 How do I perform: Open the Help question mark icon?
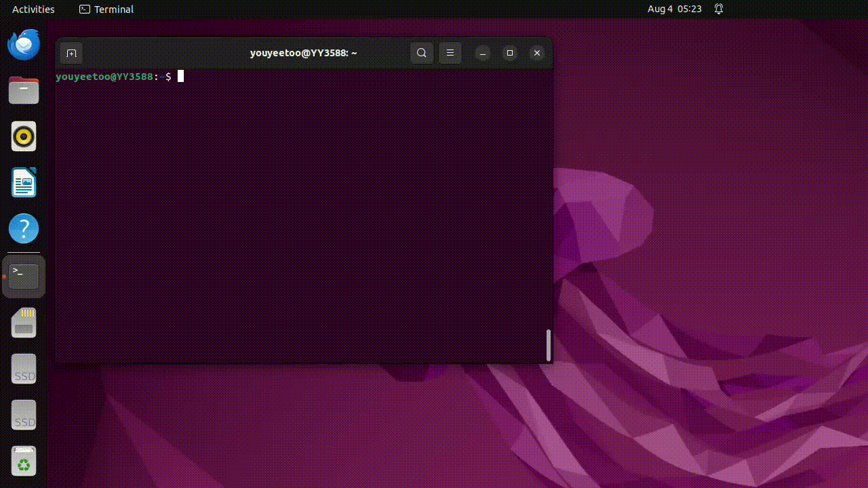(x=24, y=229)
